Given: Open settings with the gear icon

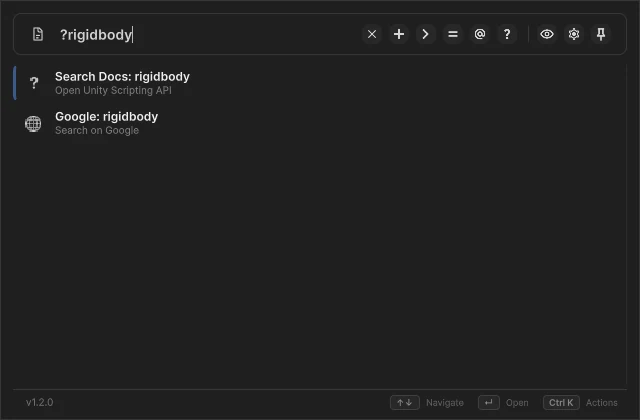Looking at the screenshot, I should [574, 34].
